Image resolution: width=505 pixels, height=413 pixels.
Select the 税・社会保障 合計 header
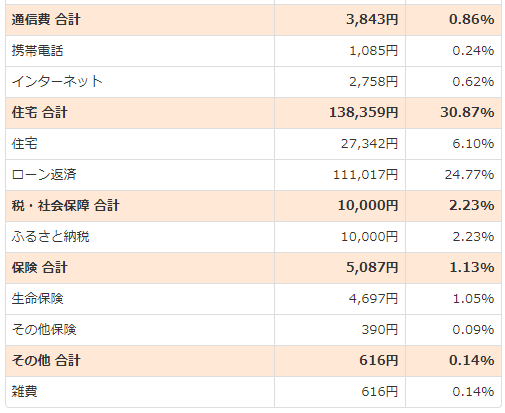[x=65, y=206]
